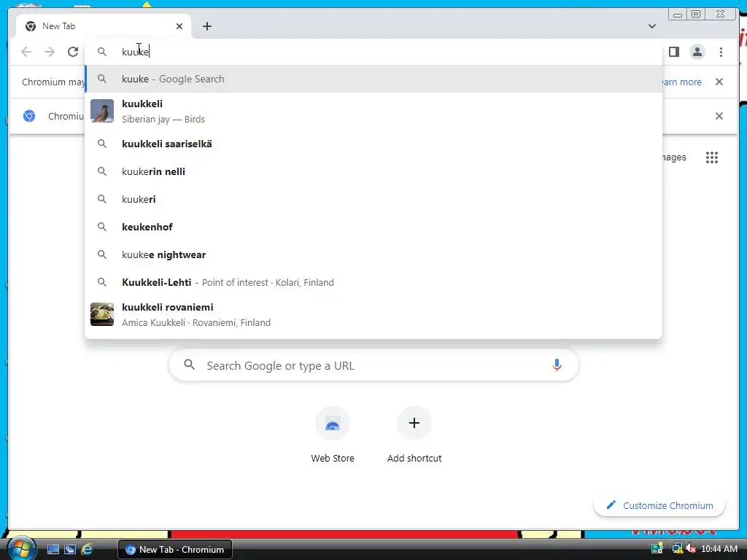Click the Amica Kuukkeli food thumbnail
The image size is (747, 560).
102,314
